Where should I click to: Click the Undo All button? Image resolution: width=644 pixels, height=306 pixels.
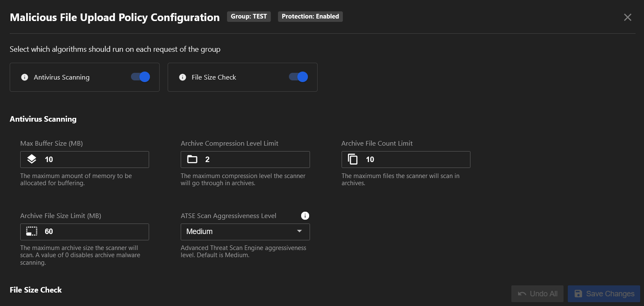tap(537, 294)
